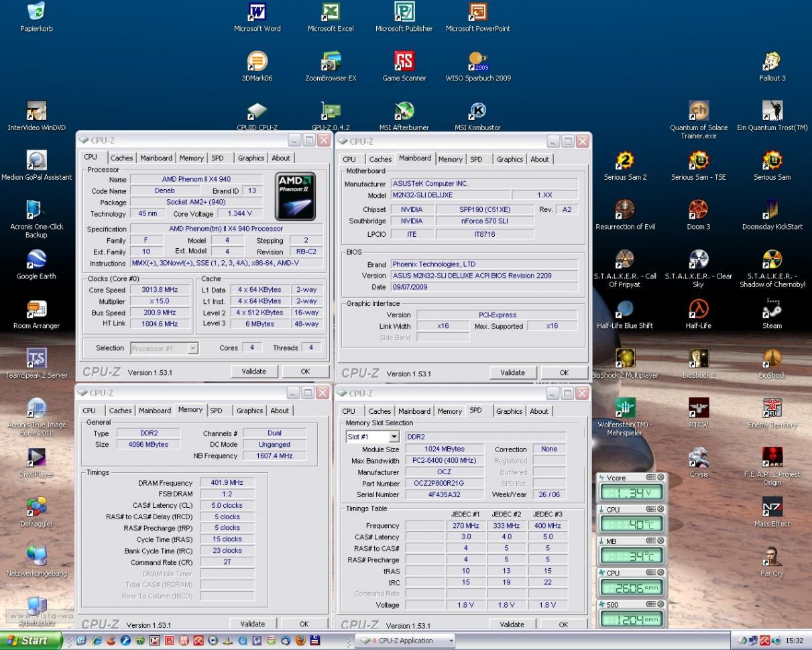Click the taskbar clock showing 15:32
The image size is (812, 650).
795,641
